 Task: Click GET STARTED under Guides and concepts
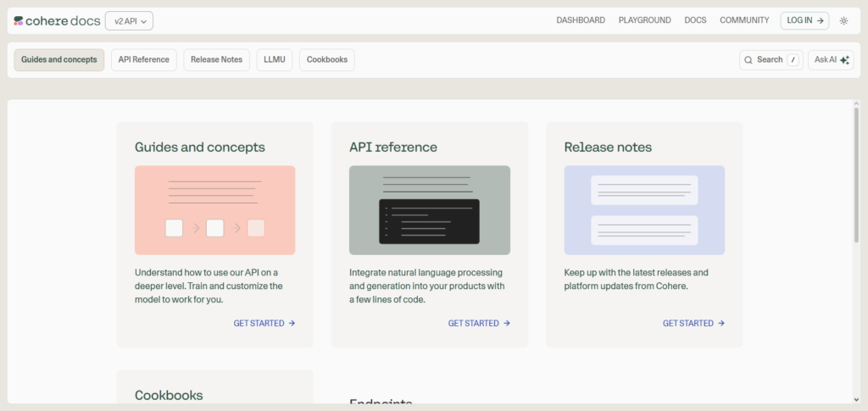click(x=264, y=323)
